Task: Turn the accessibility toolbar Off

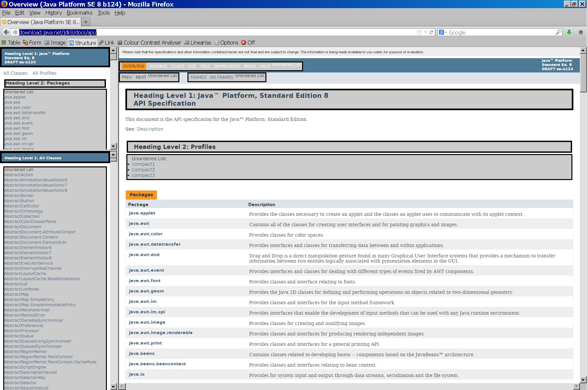Action: tap(248, 43)
